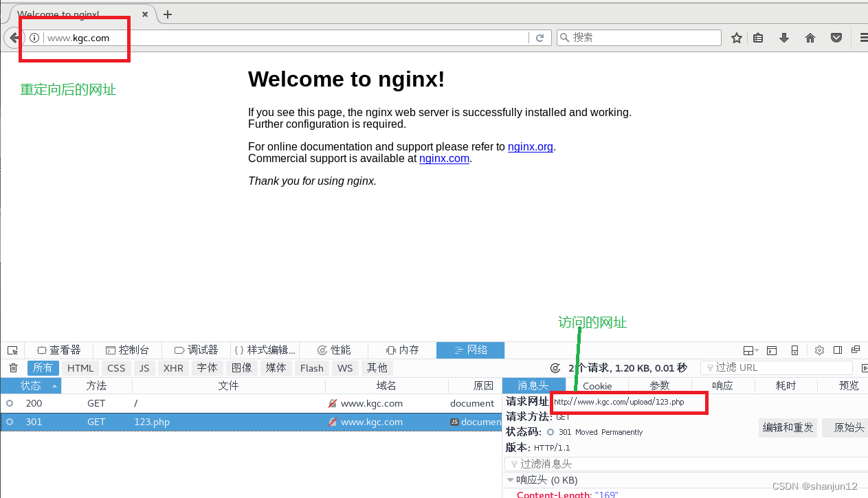Filter requests by 媒体 media
This screenshot has width=868, height=498.
(x=276, y=368)
